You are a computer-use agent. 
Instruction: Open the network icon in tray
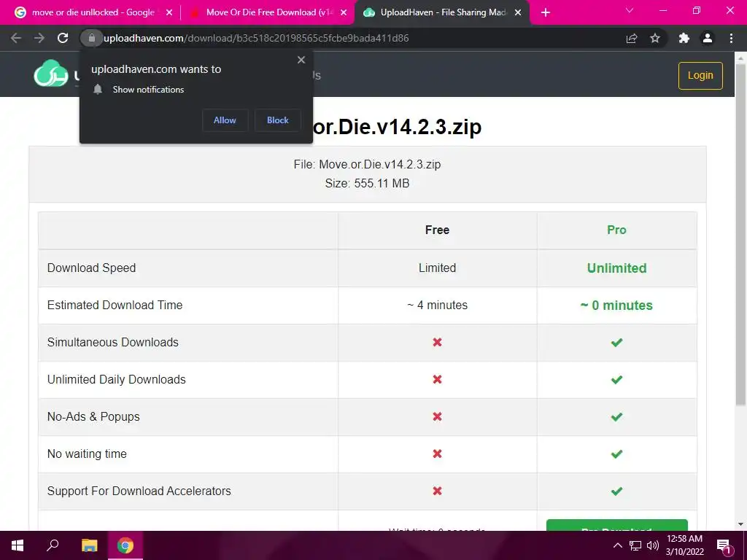point(635,545)
